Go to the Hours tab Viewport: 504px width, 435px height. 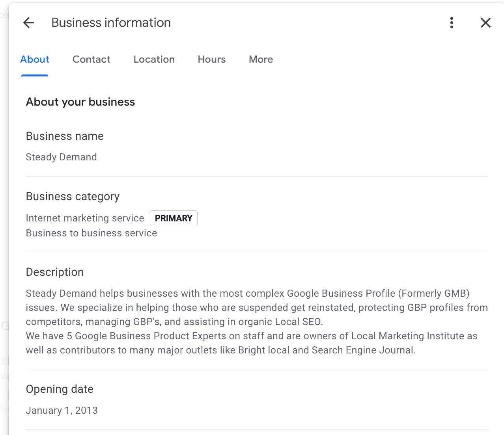tap(212, 59)
